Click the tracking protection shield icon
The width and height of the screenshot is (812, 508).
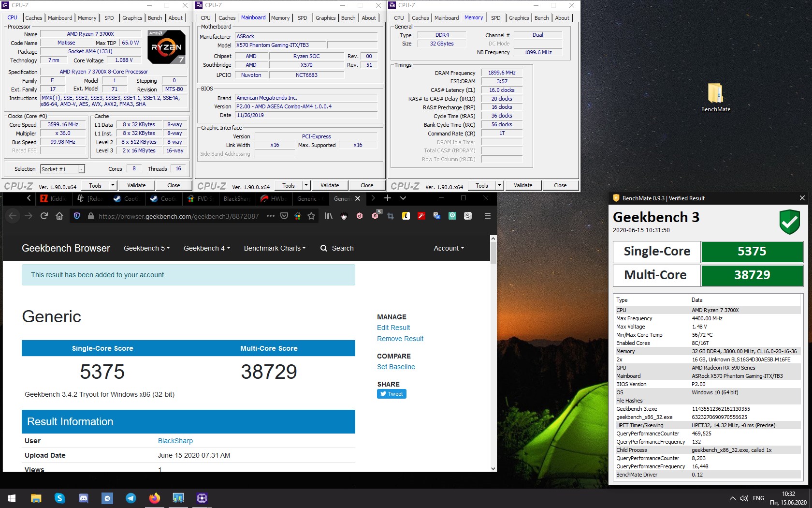click(76, 216)
